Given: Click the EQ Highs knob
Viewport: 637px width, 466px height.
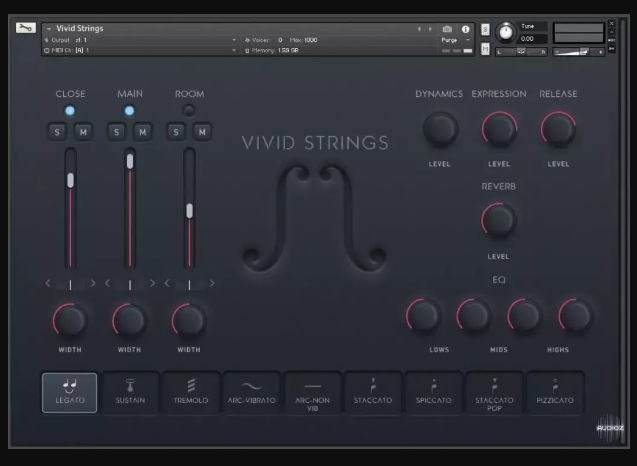Looking at the screenshot, I should [575, 316].
